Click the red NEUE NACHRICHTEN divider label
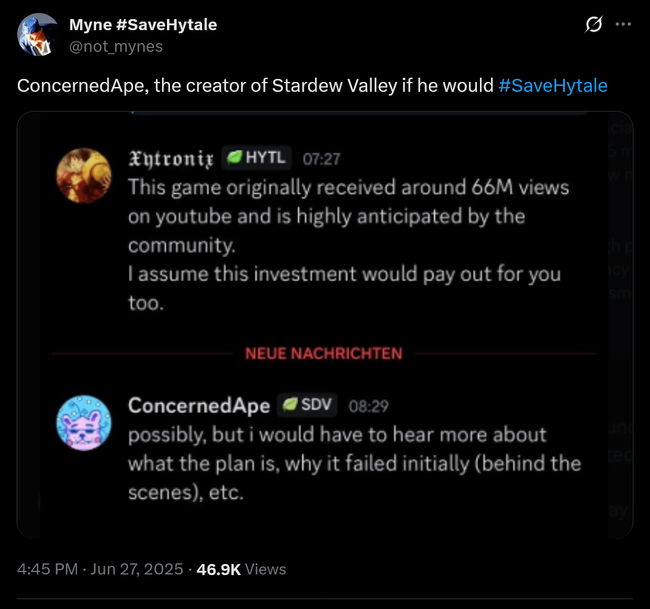Screen dimensions: 650x609 tap(323, 353)
